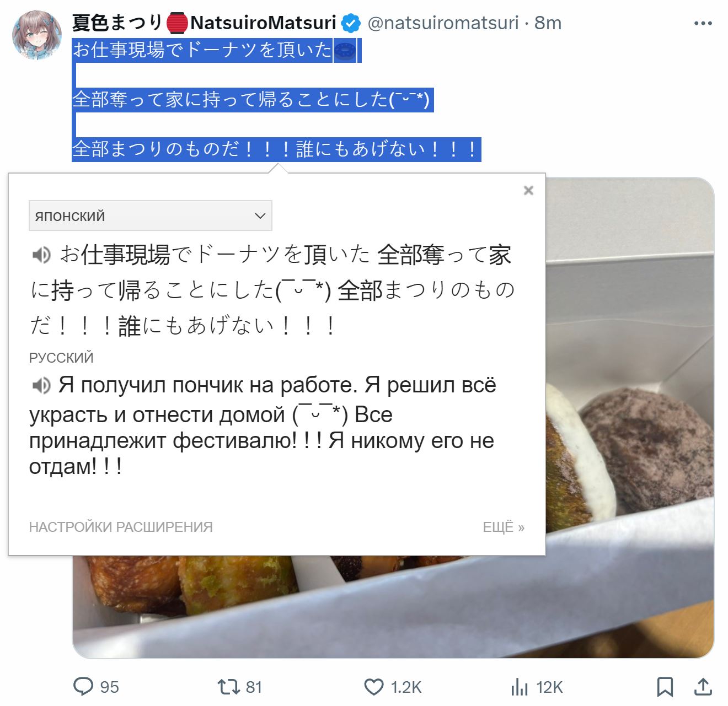
Task: Click the ЕЩЁ » more link
Action: 504,527
